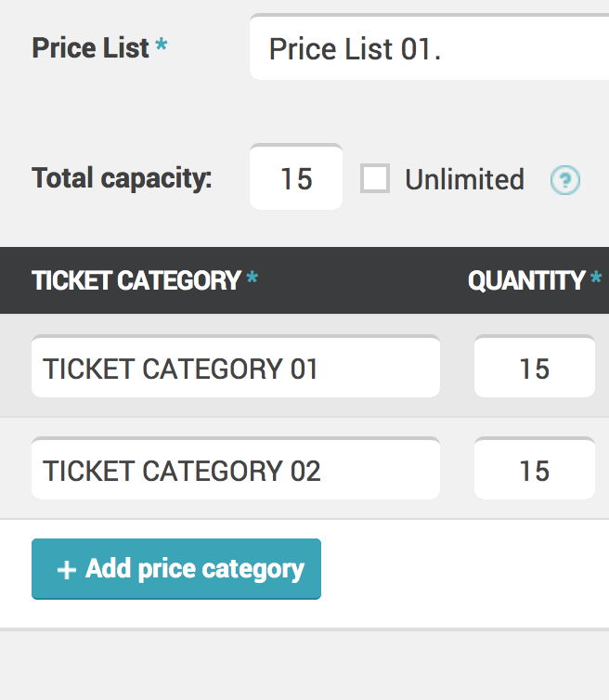
Task: Select the TICKET CATEGORY 02 name field
Action: (236, 468)
